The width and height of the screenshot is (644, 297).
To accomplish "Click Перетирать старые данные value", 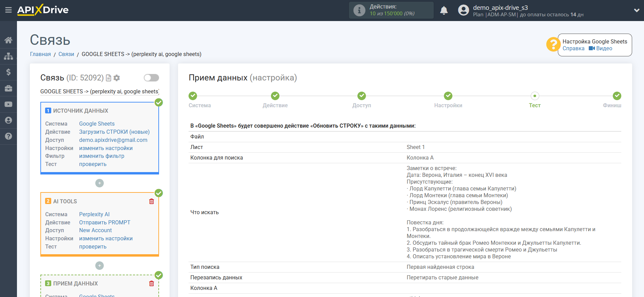I will (x=442, y=278).
